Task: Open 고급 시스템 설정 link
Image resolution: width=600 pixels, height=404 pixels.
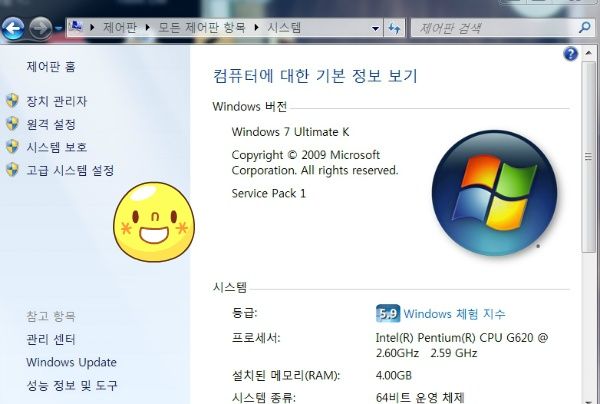Action: tap(70, 170)
